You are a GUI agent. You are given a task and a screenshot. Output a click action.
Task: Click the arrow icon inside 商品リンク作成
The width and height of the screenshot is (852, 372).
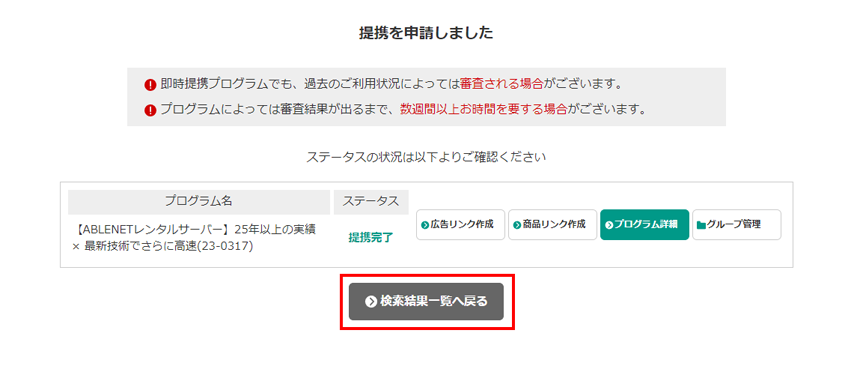point(517,225)
